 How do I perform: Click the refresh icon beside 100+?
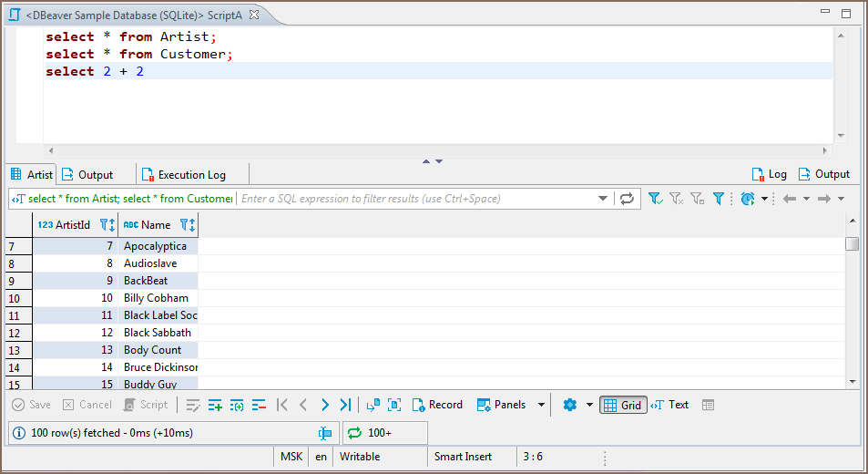coord(354,433)
